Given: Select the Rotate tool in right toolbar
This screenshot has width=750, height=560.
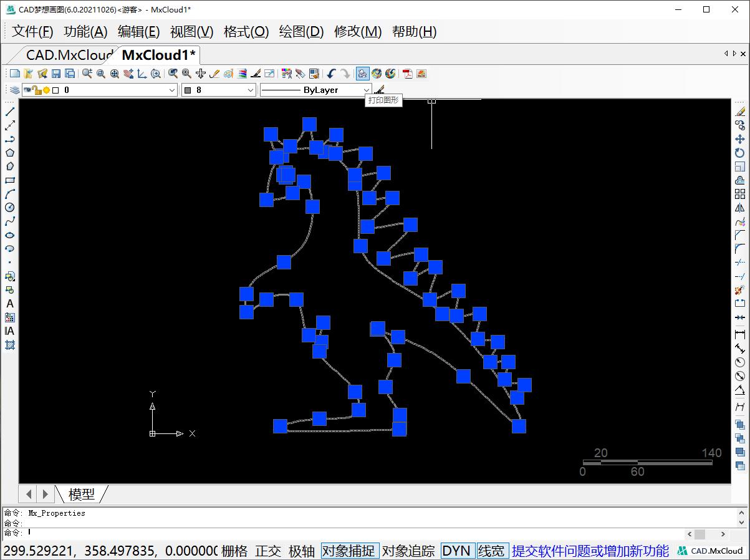Looking at the screenshot, I should click(740, 153).
